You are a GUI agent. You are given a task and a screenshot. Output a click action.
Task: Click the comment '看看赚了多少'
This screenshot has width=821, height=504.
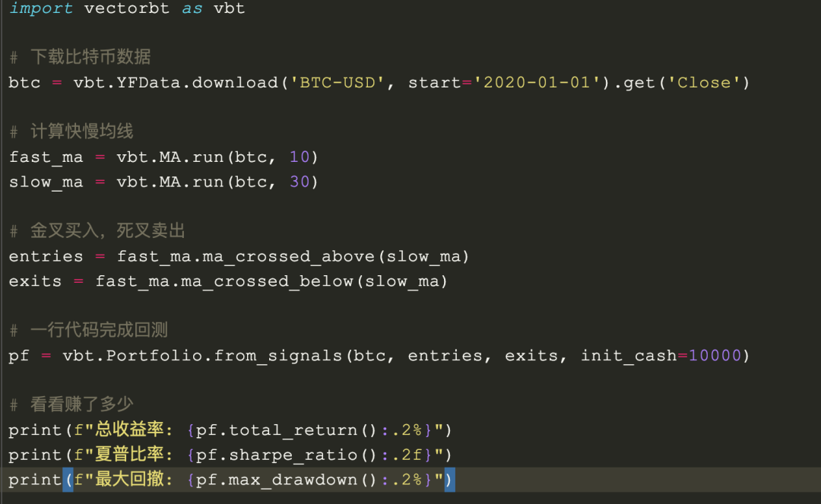tap(81, 404)
